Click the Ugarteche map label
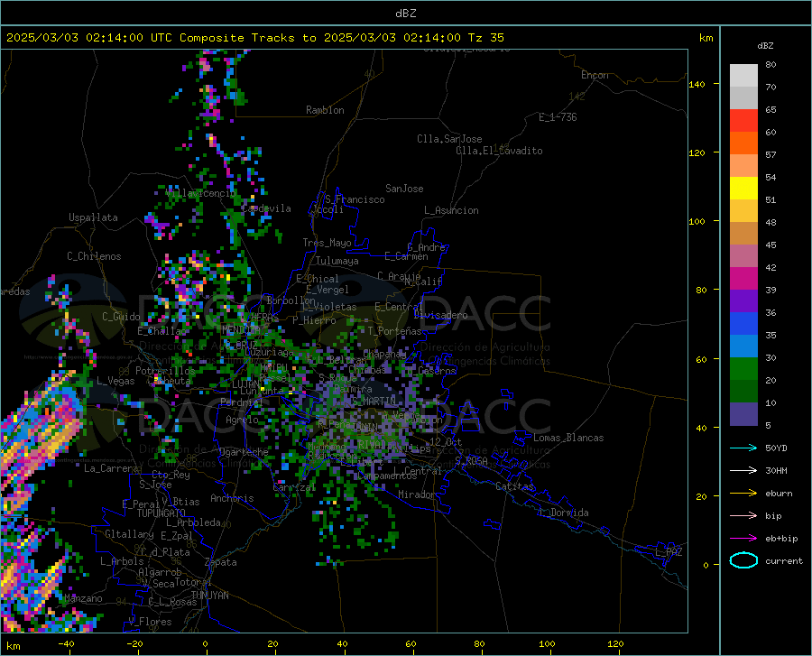Screen dimensions: 812x656 244,452
